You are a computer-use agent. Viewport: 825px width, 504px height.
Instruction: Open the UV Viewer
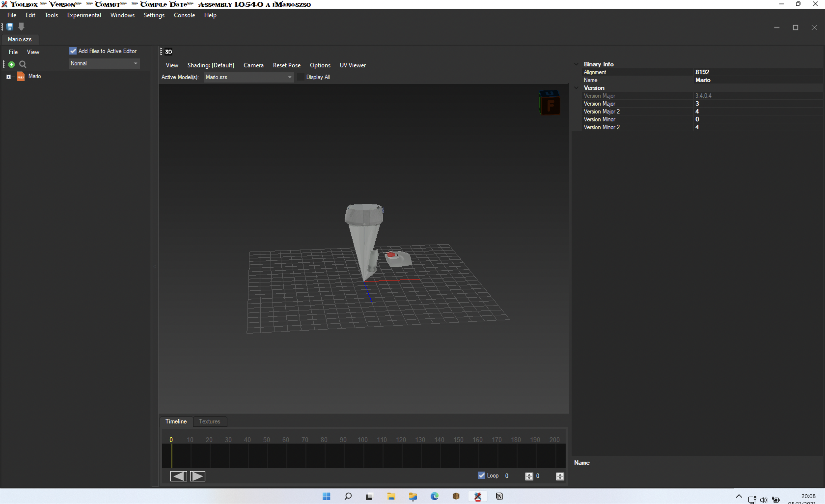pyautogui.click(x=353, y=65)
